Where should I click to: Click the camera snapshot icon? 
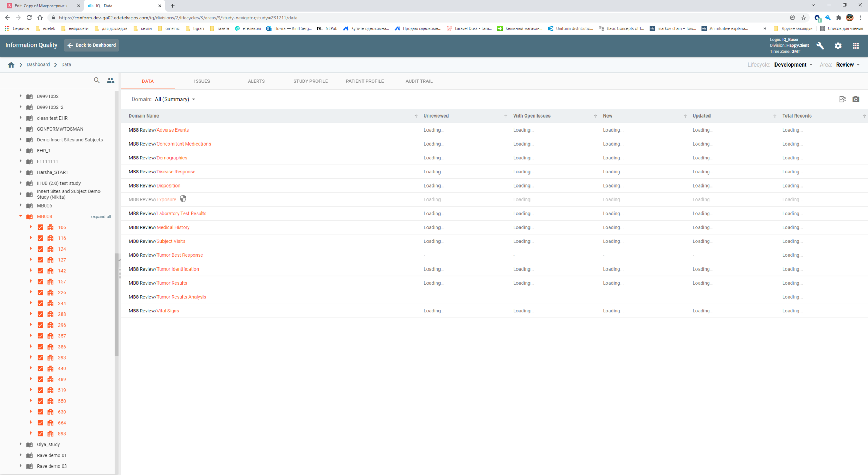856,100
